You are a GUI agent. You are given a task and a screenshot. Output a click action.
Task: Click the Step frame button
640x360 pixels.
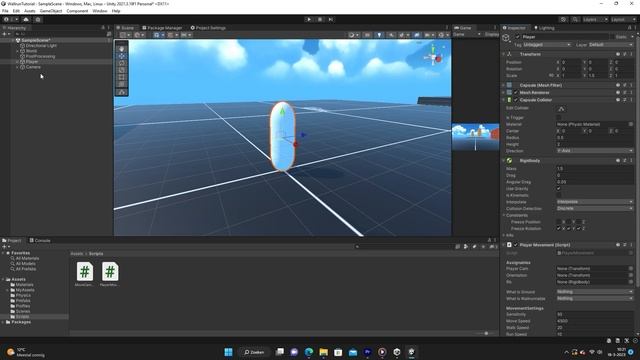pos(331,19)
